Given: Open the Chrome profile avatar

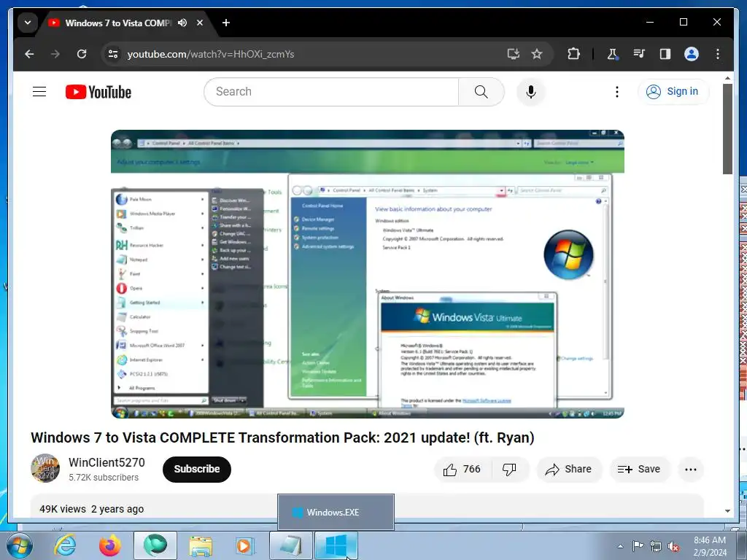Looking at the screenshot, I should coord(692,54).
